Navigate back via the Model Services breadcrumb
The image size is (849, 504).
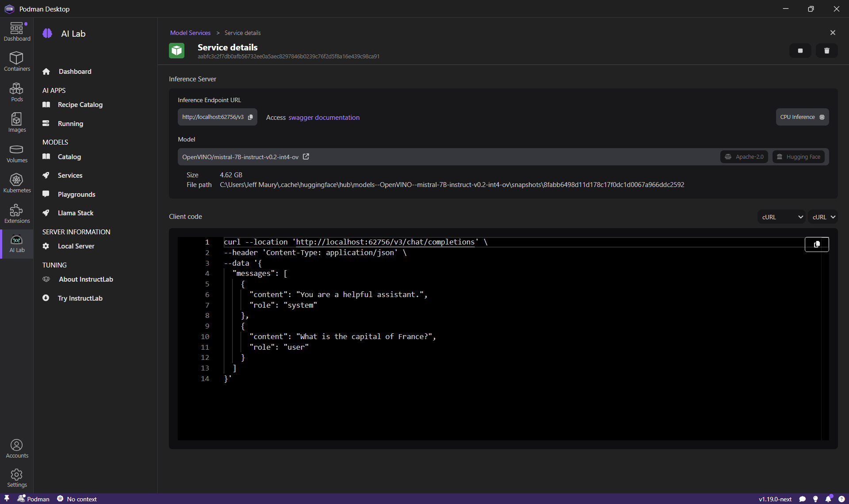[x=190, y=32]
